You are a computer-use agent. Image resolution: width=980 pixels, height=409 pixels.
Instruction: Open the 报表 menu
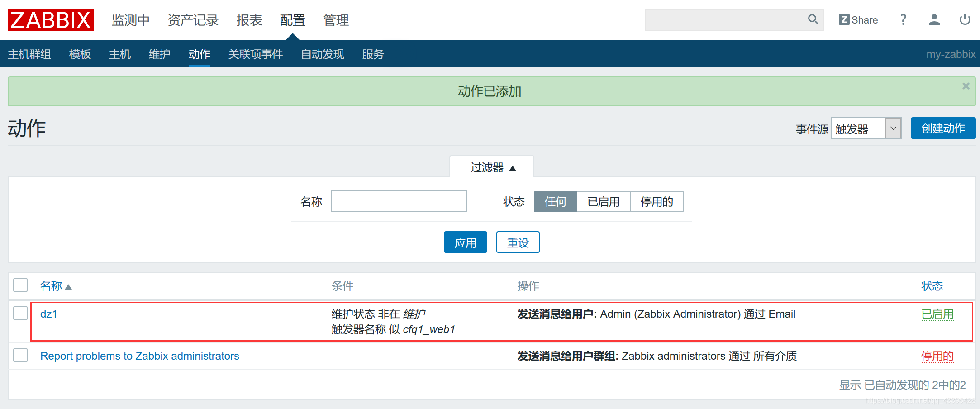249,20
